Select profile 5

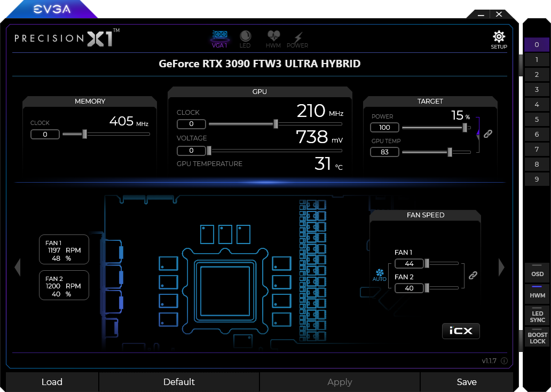(x=537, y=119)
